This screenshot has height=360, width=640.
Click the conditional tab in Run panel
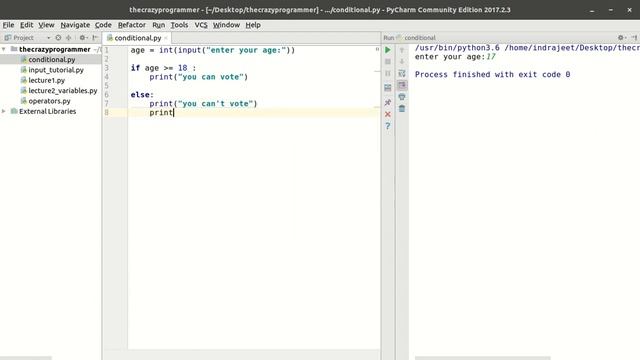(420, 38)
